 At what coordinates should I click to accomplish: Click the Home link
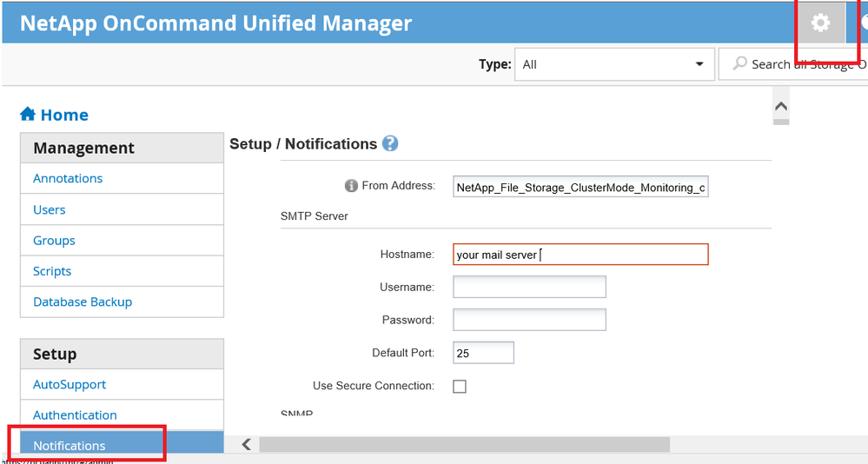tap(64, 115)
